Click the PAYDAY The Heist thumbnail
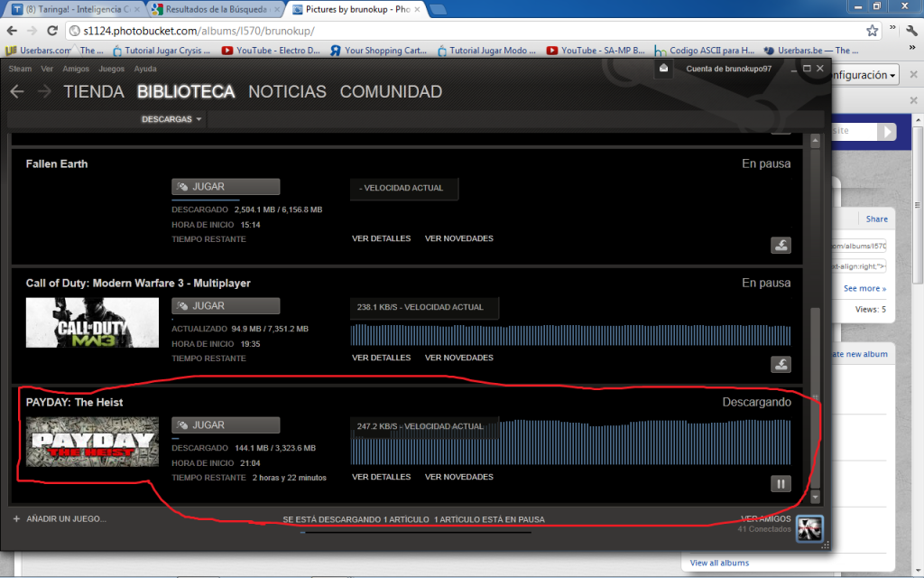This screenshot has height=578, width=924. [93, 442]
